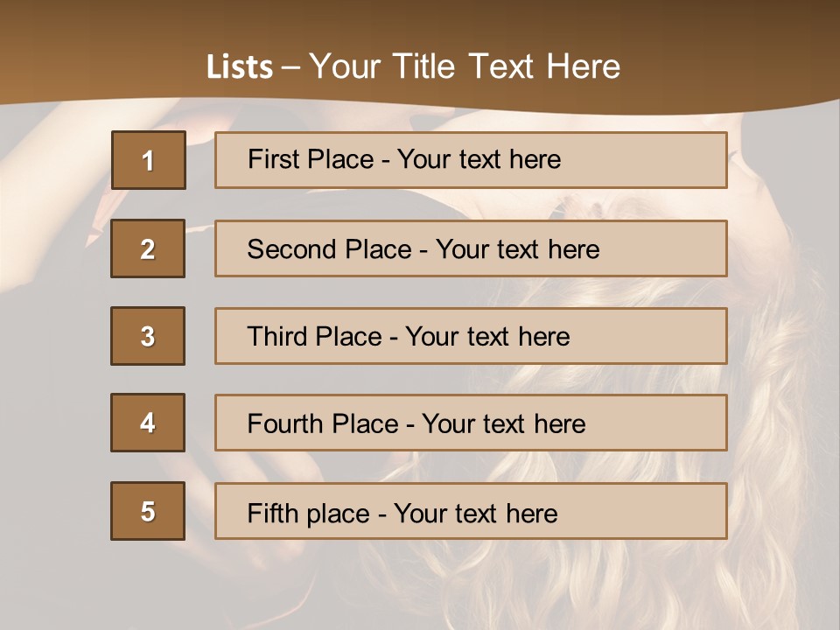
Task: Click "Your text here" in the Fifth place bar
Action: point(475,513)
